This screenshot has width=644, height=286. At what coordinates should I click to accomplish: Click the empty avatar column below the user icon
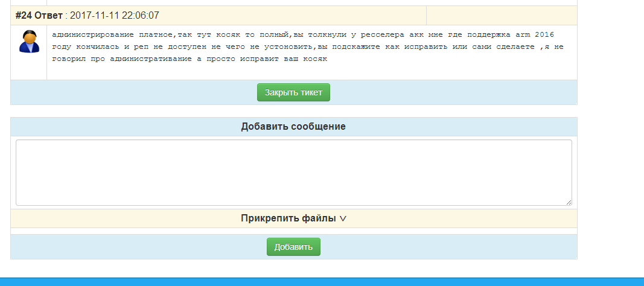tap(28, 68)
